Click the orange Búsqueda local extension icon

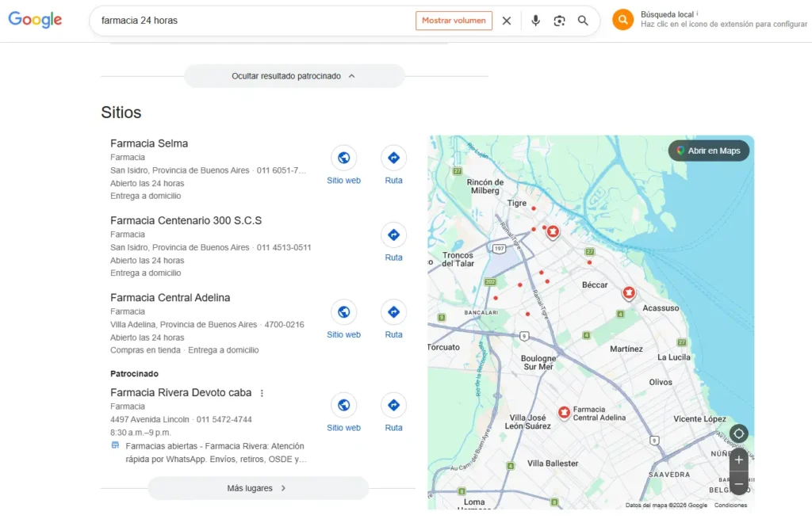pyautogui.click(x=622, y=19)
